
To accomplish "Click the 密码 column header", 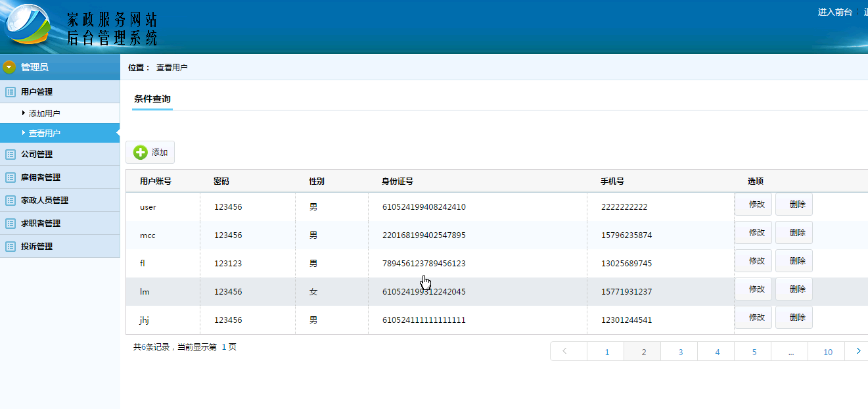I will (x=221, y=181).
